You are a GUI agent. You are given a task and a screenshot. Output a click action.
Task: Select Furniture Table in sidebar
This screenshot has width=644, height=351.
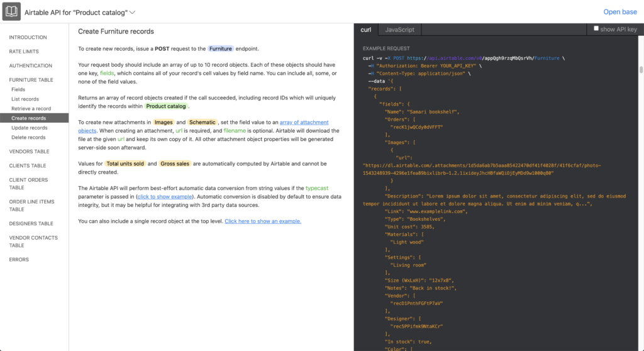tap(31, 80)
